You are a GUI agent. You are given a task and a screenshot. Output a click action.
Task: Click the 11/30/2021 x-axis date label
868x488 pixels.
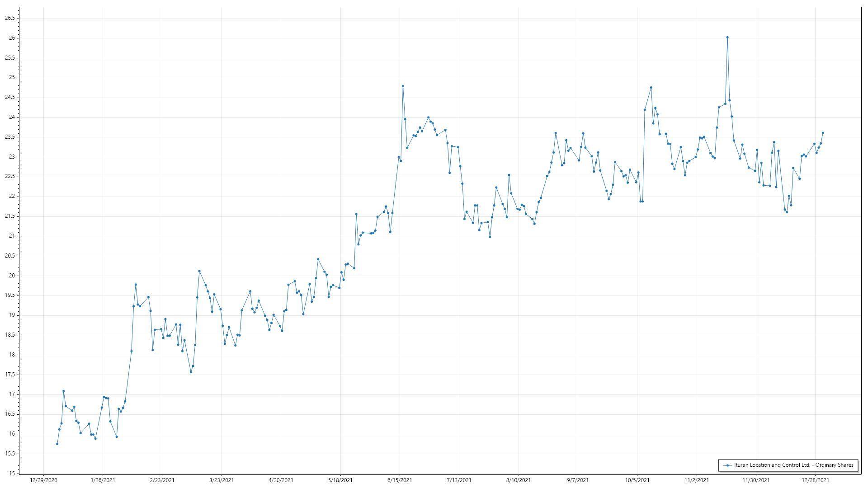pyautogui.click(x=756, y=480)
